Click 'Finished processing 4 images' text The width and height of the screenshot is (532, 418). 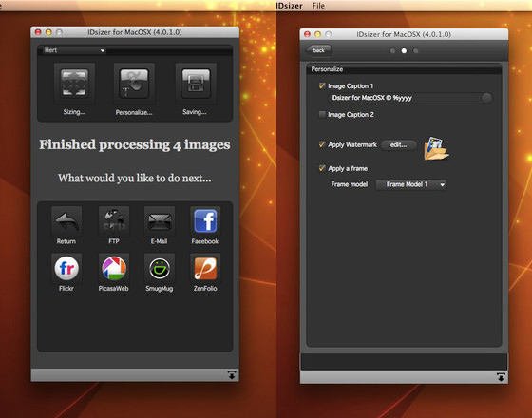click(135, 144)
